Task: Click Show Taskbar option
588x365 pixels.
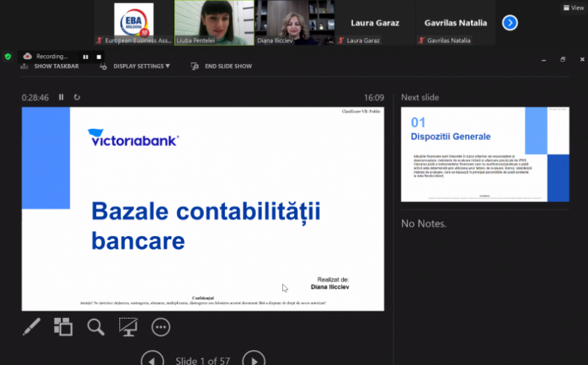Action: click(x=57, y=66)
